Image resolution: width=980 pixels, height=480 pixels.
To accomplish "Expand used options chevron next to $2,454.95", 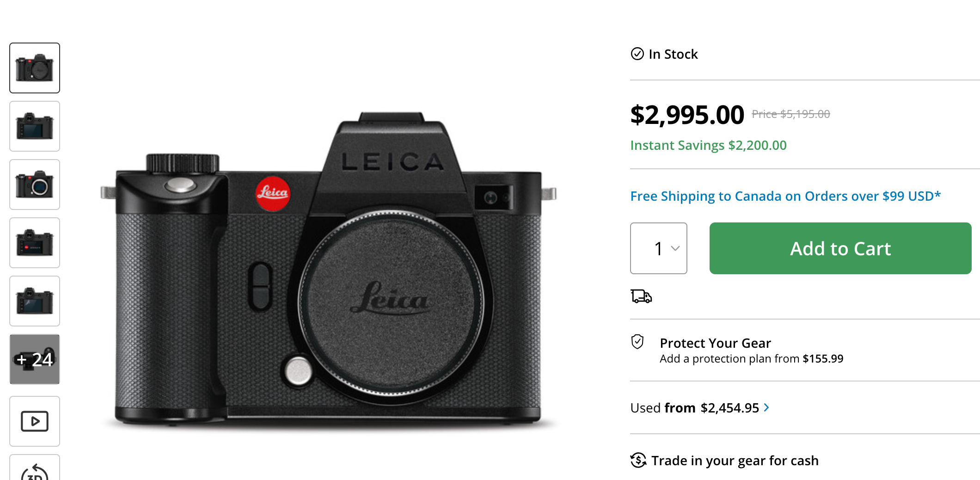I will (766, 407).
